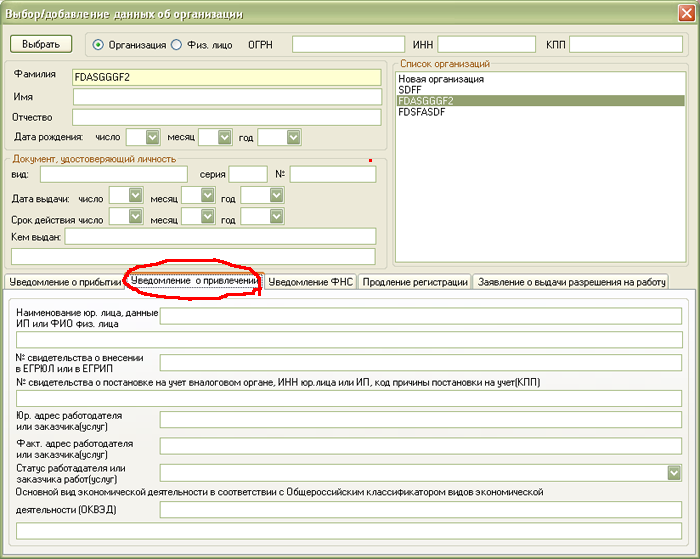Switch to Уведомление ФНС tab
The width and height of the screenshot is (700, 559).
pos(311,282)
